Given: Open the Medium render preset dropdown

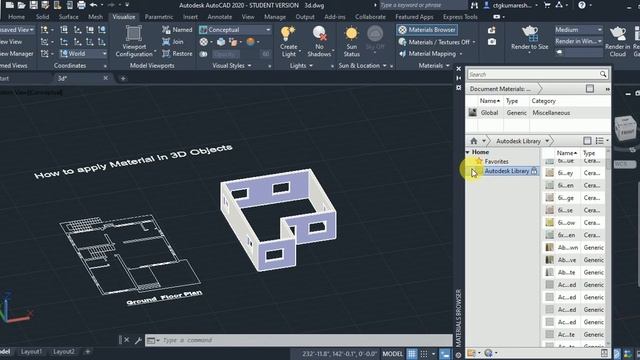Looking at the screenshot, I should click(578, 30).
